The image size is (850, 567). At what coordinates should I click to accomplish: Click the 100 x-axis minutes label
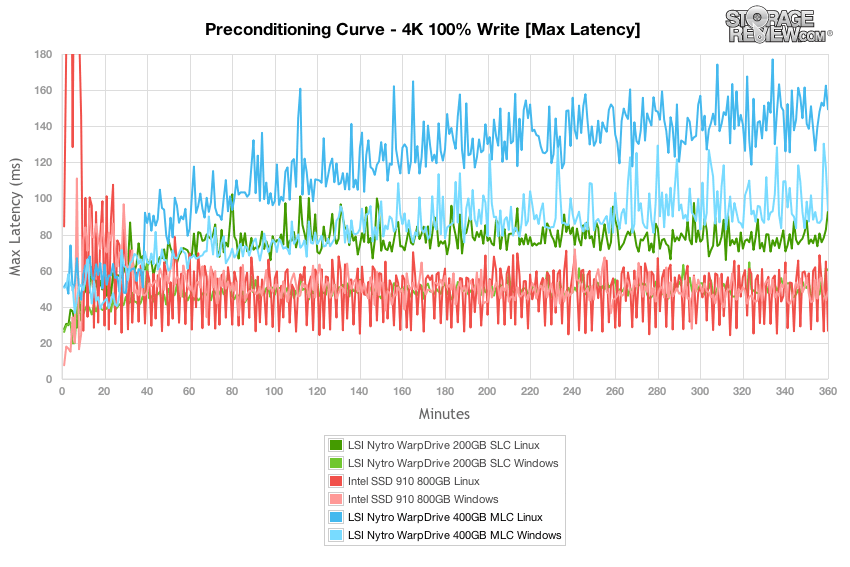coord(274,391)
